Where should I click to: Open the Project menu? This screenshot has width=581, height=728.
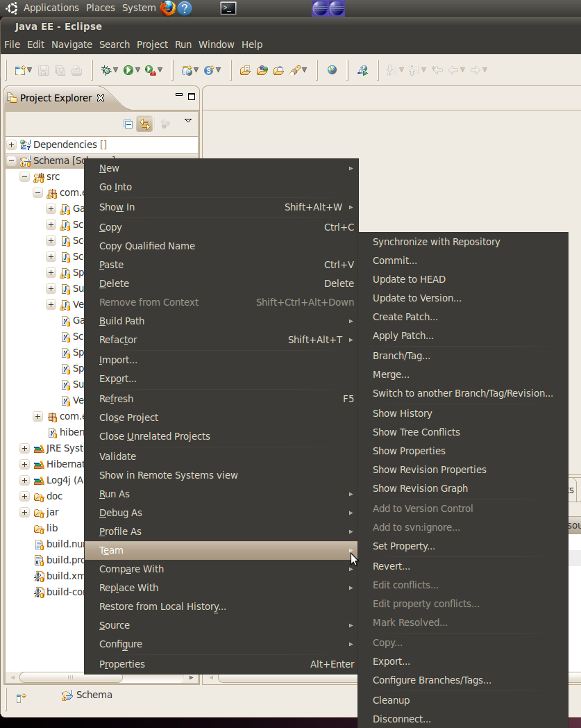pos(152,44)
